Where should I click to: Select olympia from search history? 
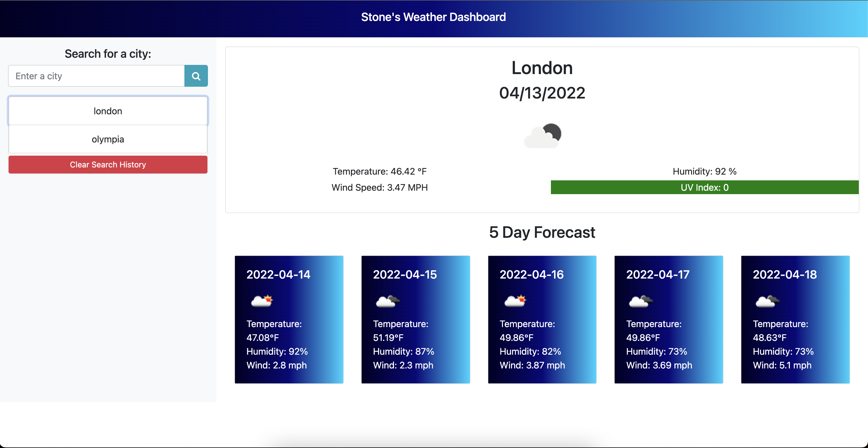tap(108, 139)
